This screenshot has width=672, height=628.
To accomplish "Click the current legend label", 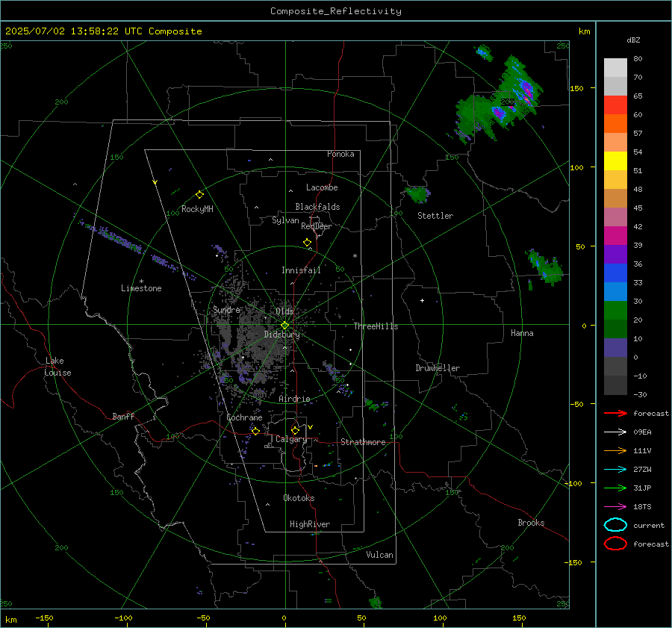I will point(649,526).
